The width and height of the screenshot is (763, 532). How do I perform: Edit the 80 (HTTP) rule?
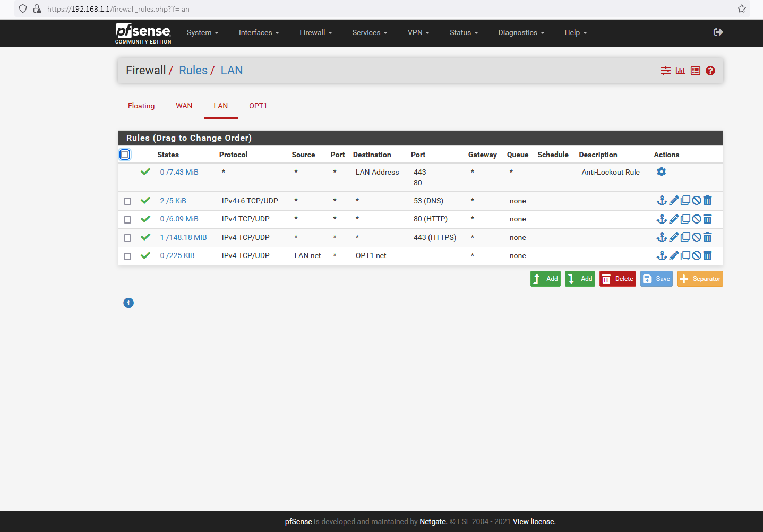coord(674,219)
